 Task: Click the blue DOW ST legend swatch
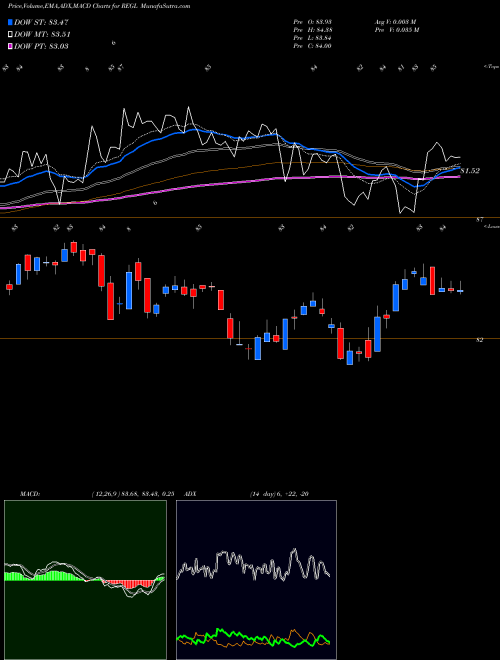[x=10, y=22]
